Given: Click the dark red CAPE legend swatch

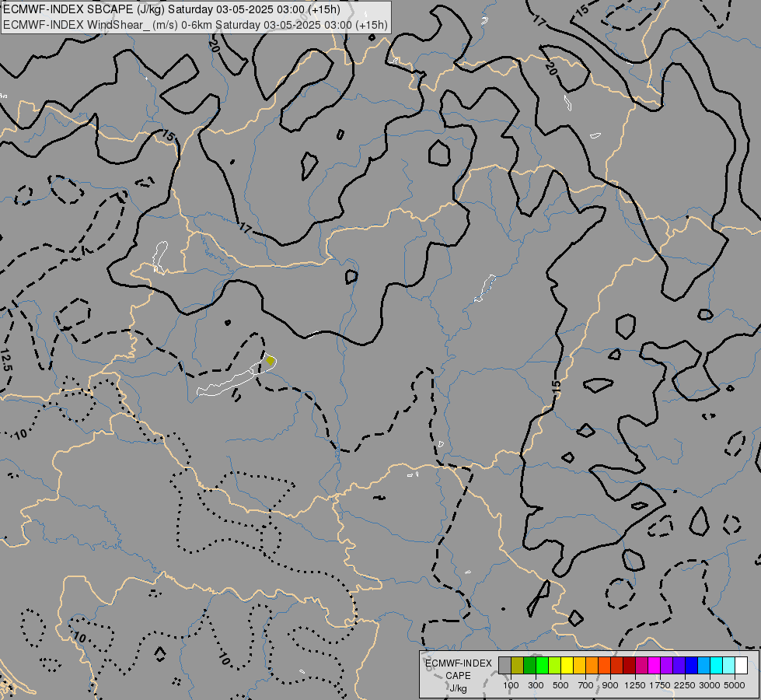Looking at the screenshot, I should (x=629, y=665).
